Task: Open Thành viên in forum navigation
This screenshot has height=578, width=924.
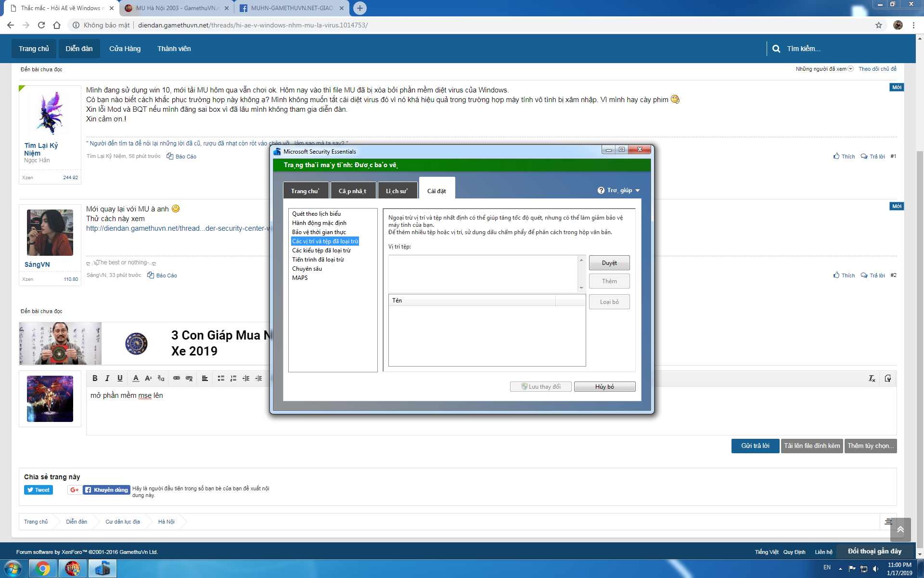Action: (174, 49)
